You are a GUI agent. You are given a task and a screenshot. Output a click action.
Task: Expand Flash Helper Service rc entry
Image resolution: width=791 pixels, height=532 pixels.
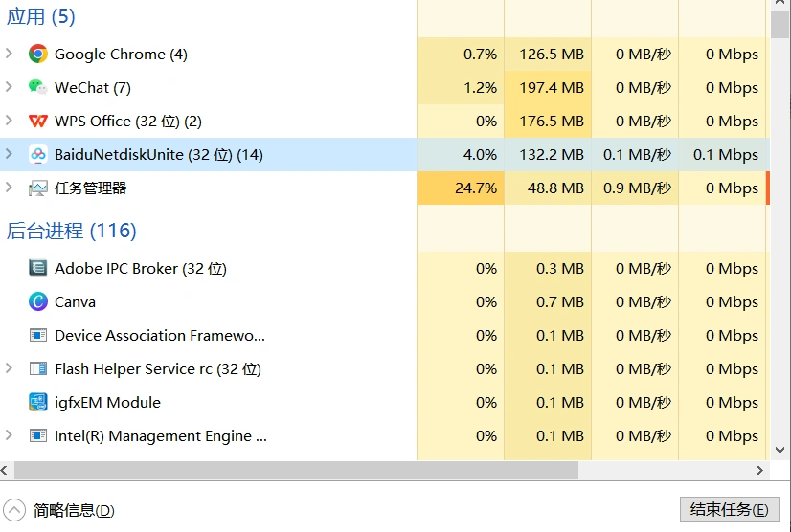(10, 369)
